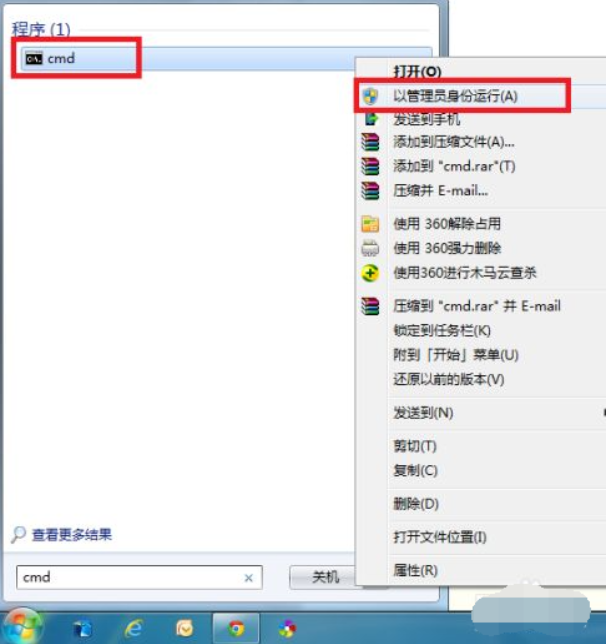The image size is (607, 644).
Task: Click the cmd program icon in results
Action: pyautogui.click(x=34, y=59)
